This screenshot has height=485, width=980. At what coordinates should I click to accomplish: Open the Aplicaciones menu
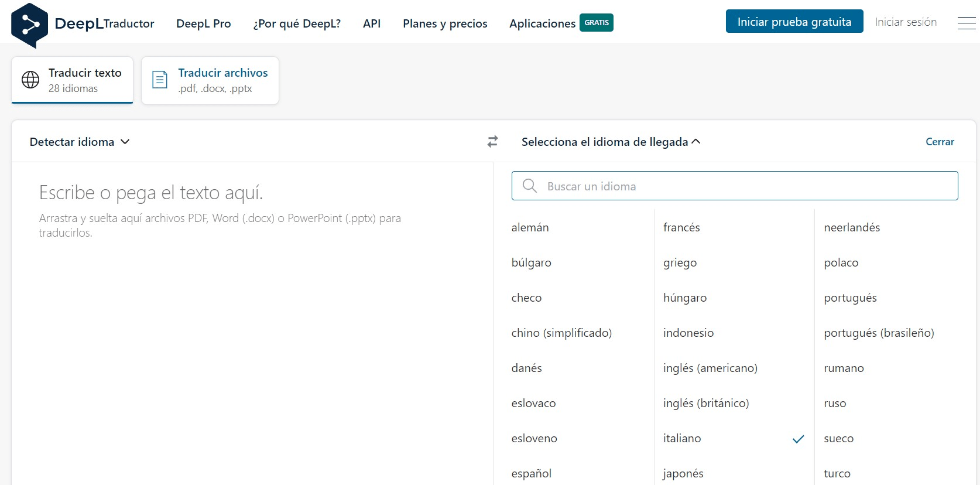tap(542, 23)
